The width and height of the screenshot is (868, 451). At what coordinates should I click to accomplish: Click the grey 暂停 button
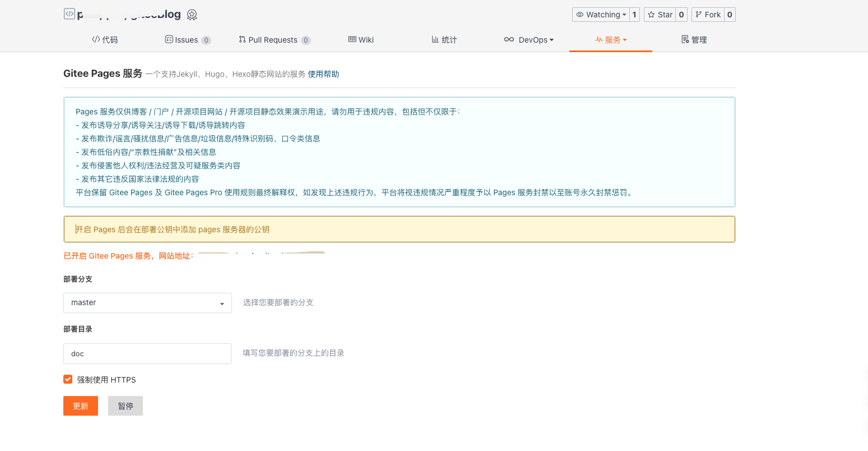(x=126, y=406)
